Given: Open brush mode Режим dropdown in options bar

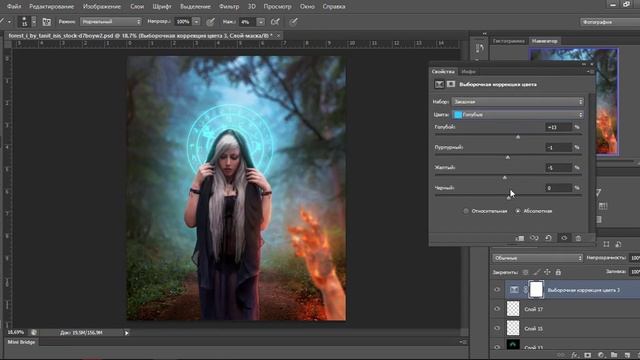Looking at the screenshot, I should (x=111, y=22).
